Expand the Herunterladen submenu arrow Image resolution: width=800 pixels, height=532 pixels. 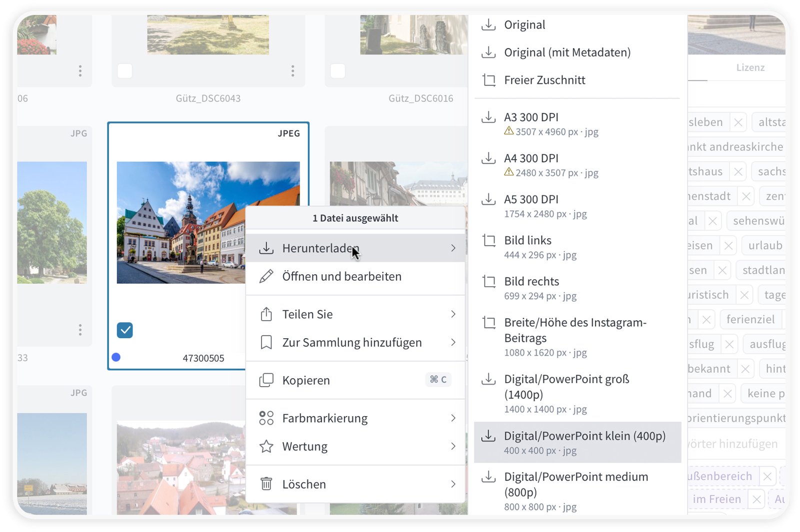coord(453,248)
